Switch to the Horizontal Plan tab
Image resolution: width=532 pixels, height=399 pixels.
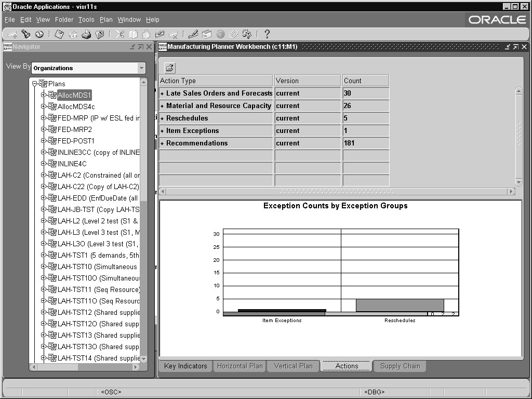coord(240,366)
